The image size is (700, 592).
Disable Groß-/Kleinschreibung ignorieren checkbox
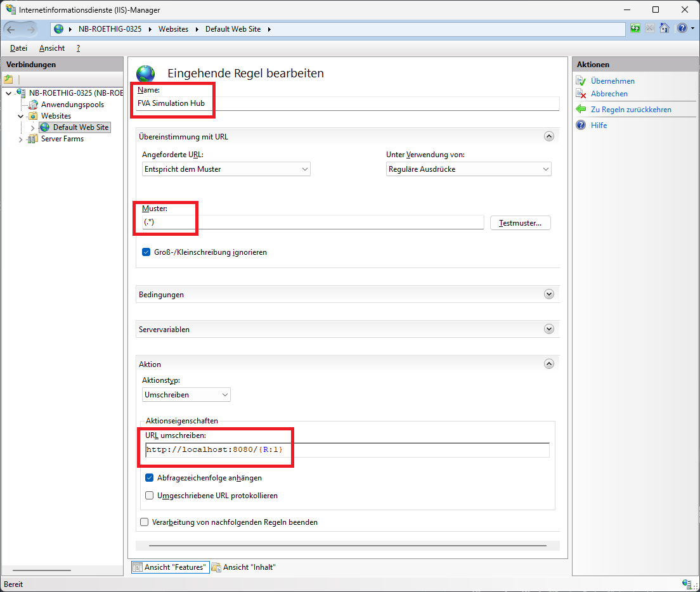[x=146, y=252]
